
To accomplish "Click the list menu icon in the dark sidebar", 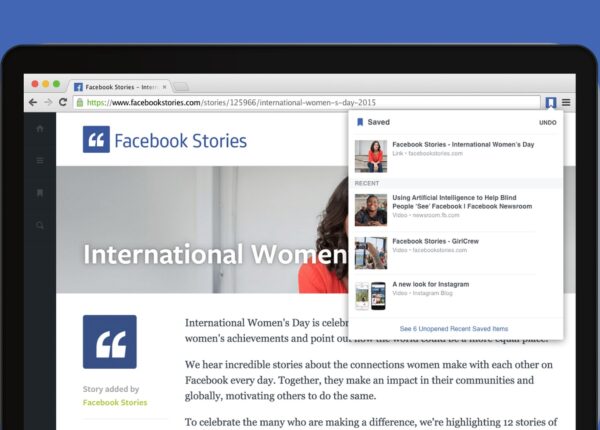I will tap(40, 160).
